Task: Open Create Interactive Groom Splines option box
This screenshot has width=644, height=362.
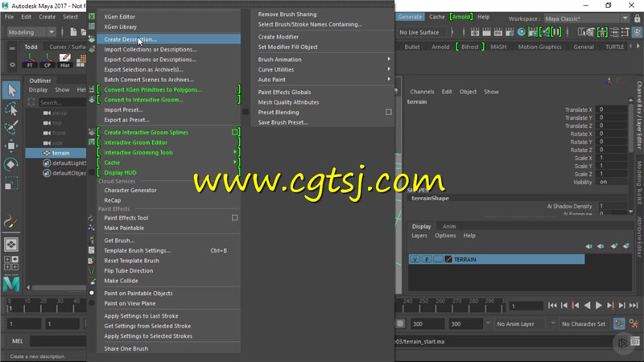Action: [234, 132]
